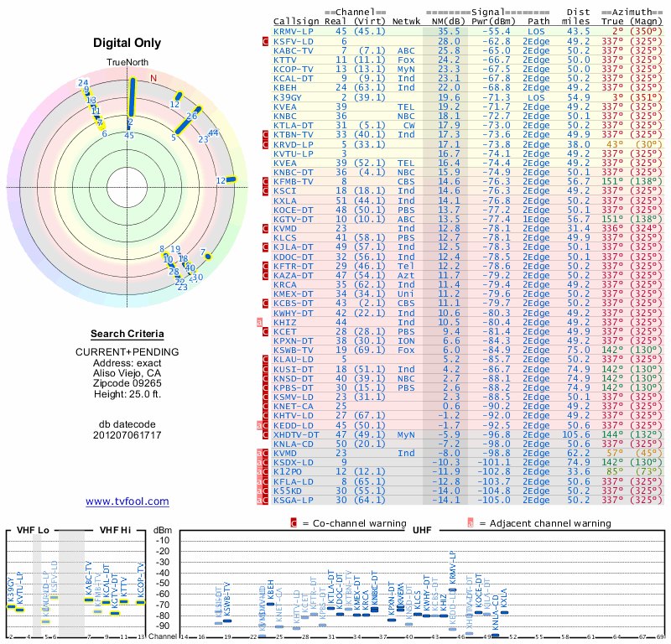Click the 'Digital Only' title above the radar
671x644 pixels.
(x=127, y=43)
